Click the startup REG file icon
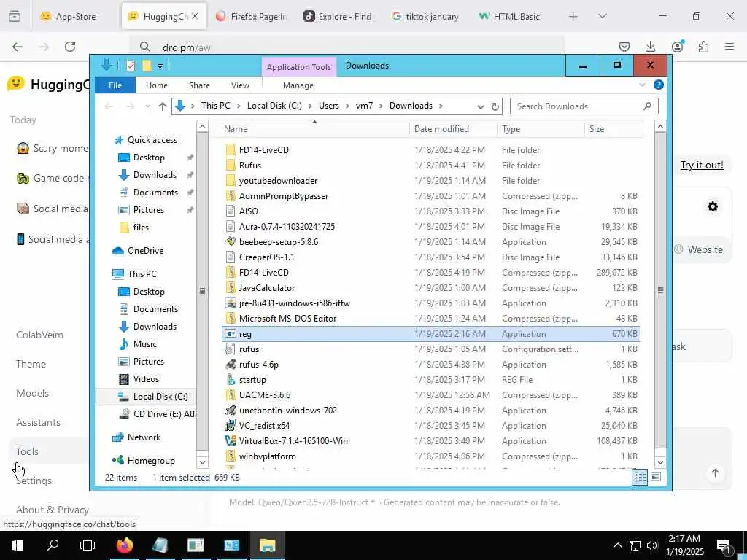Image resolution: width=747 pixels, height=560 pixels. [x=231, y=379]
